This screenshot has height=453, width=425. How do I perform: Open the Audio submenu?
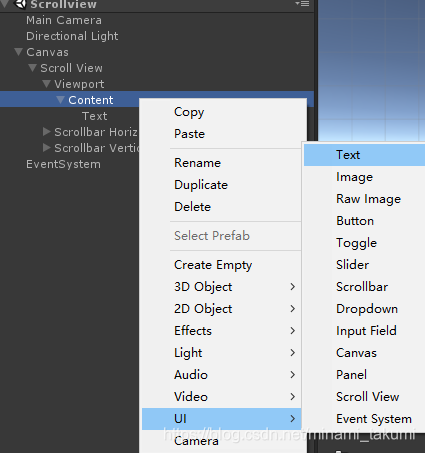point(222,375)
